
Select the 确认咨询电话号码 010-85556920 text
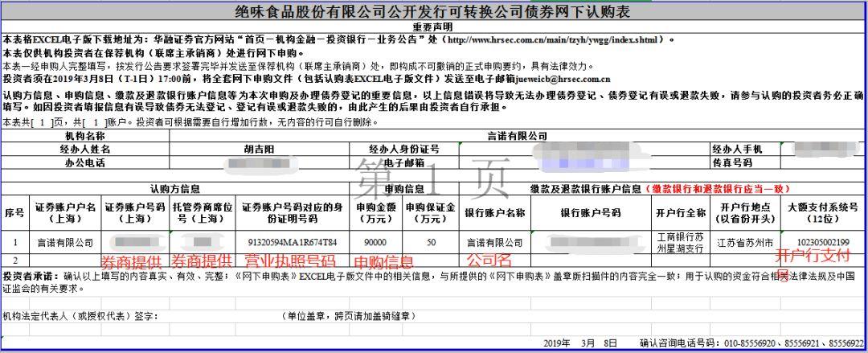coord(751,343)
